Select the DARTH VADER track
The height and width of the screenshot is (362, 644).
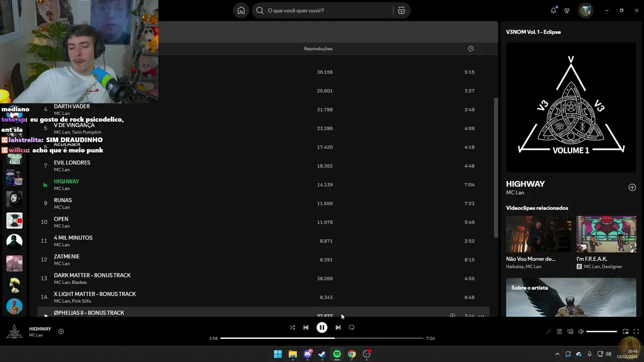point(72,107)
